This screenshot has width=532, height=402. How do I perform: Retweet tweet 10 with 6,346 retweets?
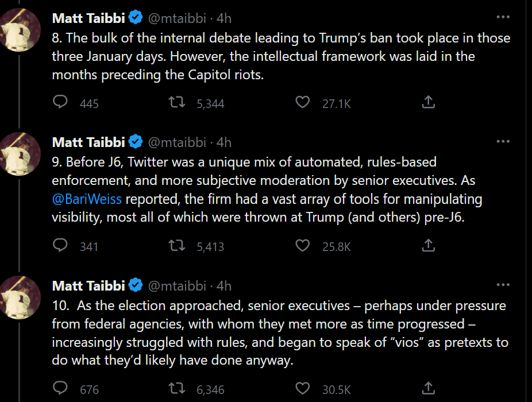pyautogui.click(x=177, y=389)
